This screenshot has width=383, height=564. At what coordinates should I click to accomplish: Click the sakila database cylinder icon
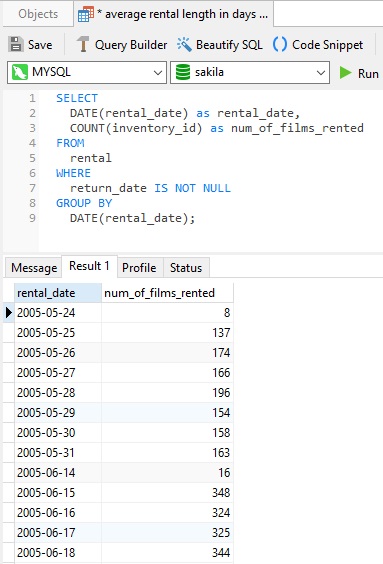tap(183, 72)
